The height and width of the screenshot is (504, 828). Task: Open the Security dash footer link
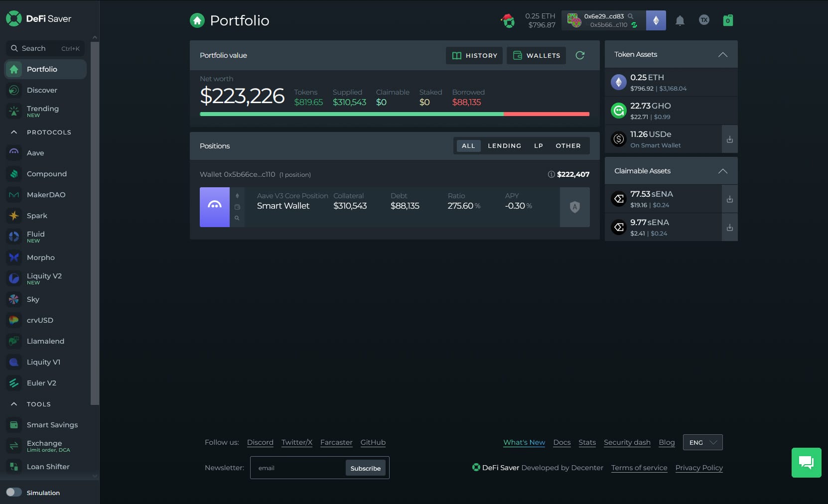[x=627, y=442]
